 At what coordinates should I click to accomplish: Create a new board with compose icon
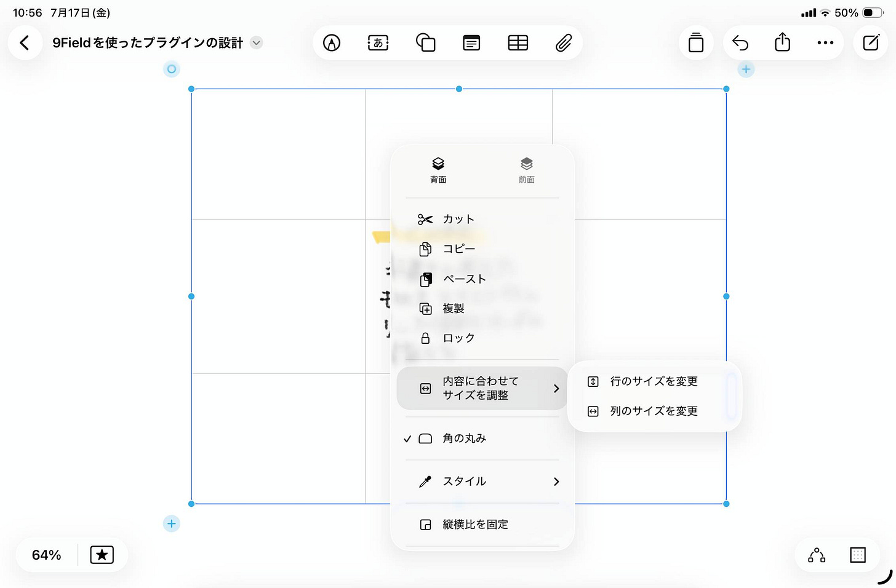[871, 43]
